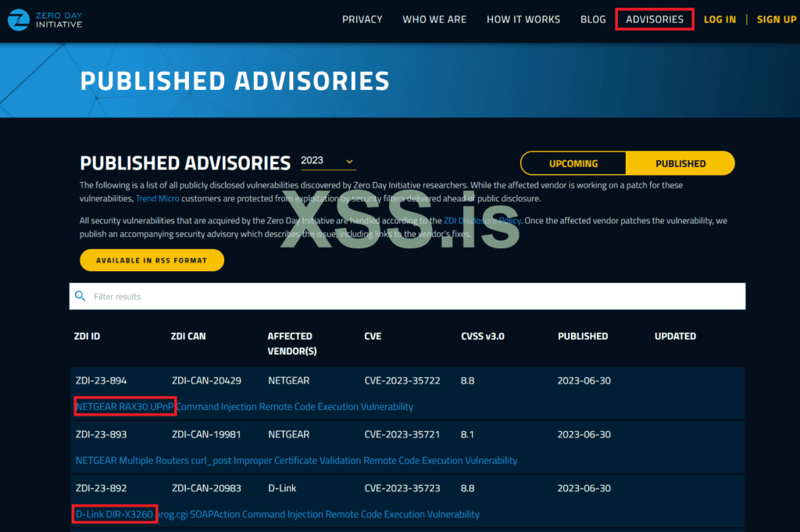This screenshot has height=532, width=800.
Task: Sort by the ZDI ID column header
Action: [87, 336]
